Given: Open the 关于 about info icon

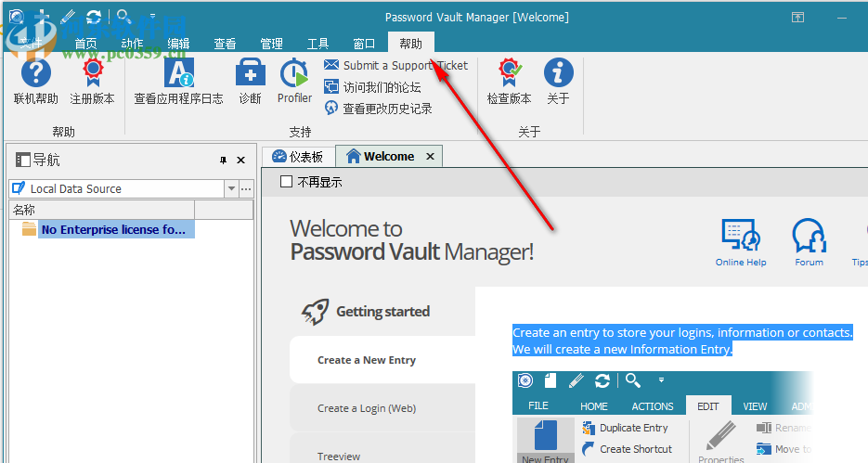Looking at the screenshot, I should 559,82.
